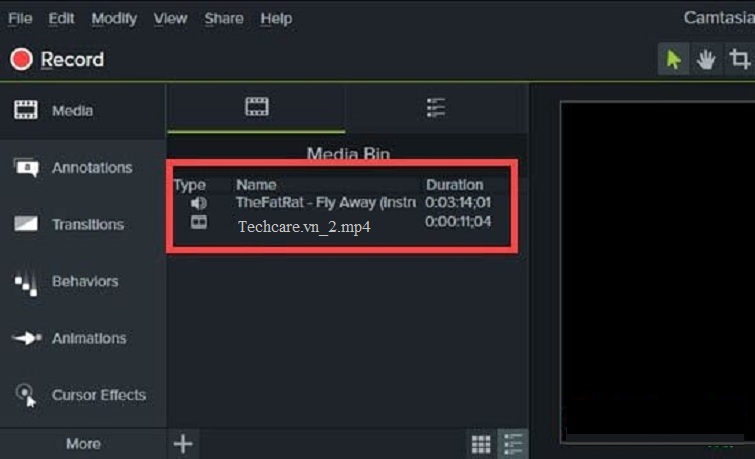Select the Crop tool
Viewport: 755px width, 459px height.
tap(739, 60)
